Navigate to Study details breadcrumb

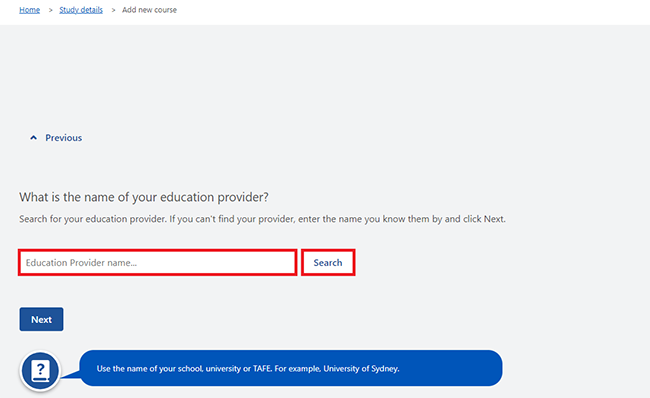81,10
